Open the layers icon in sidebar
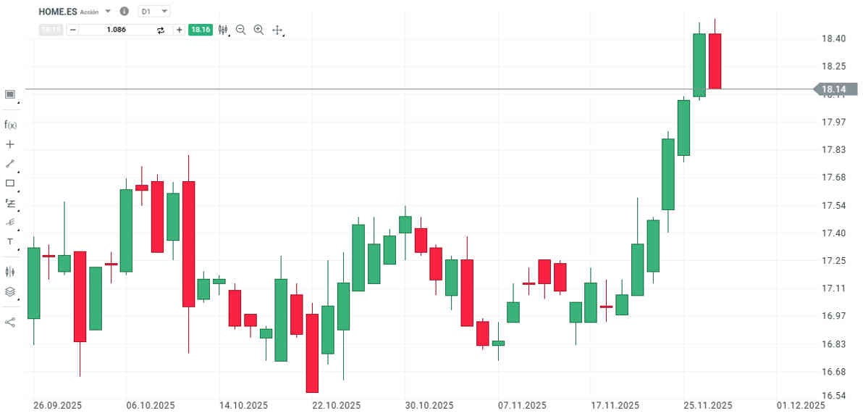This screenshot has height=416, width=868. tap(10, 291)
